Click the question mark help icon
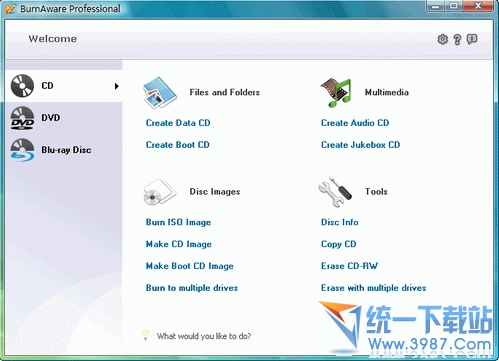499x361 pixels. click(457, 39)
